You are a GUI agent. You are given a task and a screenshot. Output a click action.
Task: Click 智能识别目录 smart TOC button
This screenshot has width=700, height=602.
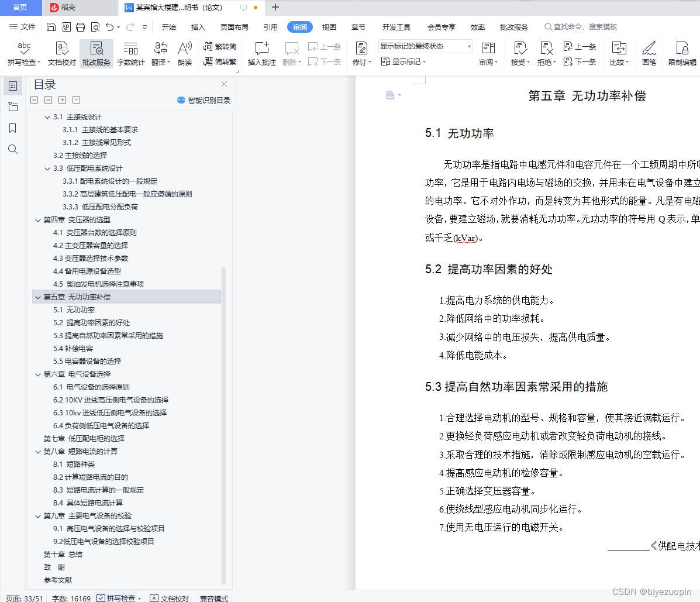[204, 100]
